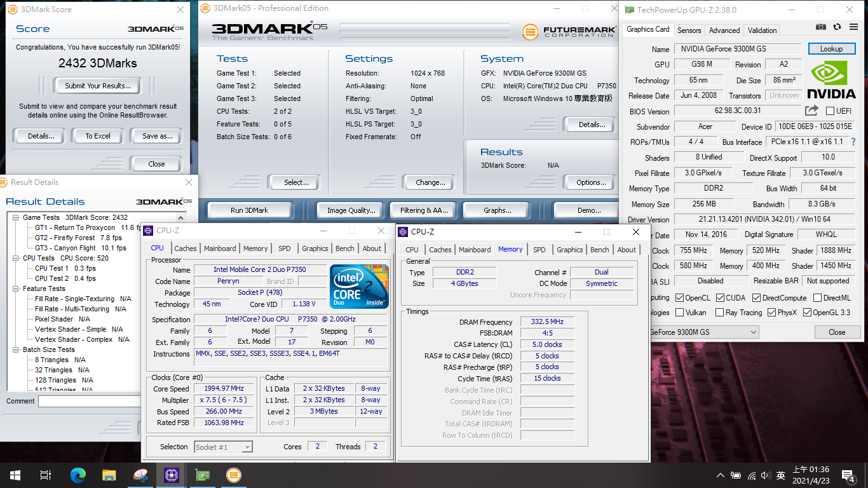Image resolution: width=868 pixels, height=488 pixels.
Task: Click the CPU-Z Memory window title icon
Action: tap(403, 232)
